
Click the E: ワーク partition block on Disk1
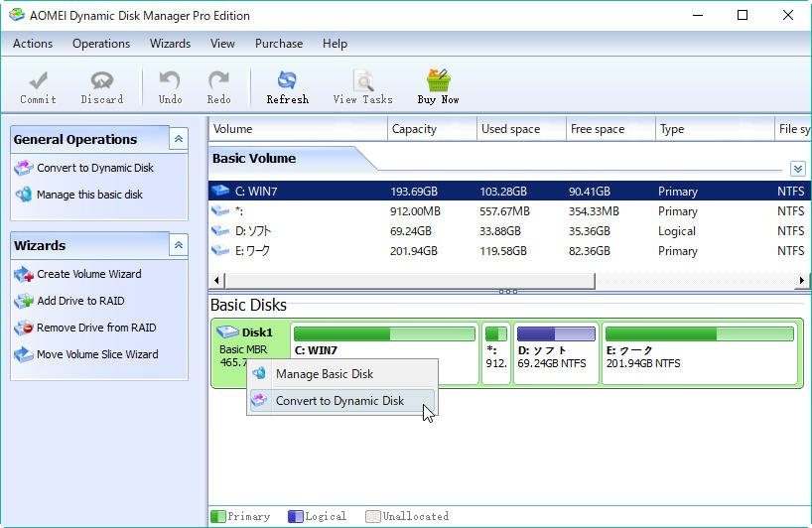pos(700,354)
